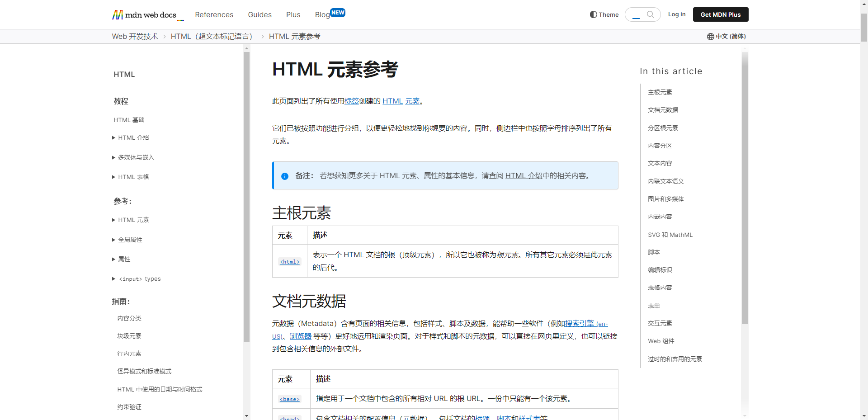This screenshot has width=868, height=420.
Task: Open the 中文 (简体) language dropdown
Action: tap(726, 37)
